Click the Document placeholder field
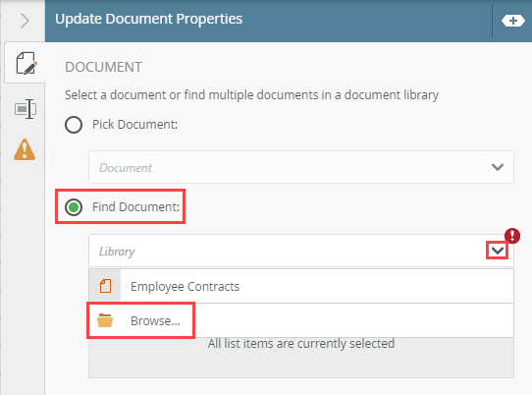532x395 pixels. click(301, 167)
